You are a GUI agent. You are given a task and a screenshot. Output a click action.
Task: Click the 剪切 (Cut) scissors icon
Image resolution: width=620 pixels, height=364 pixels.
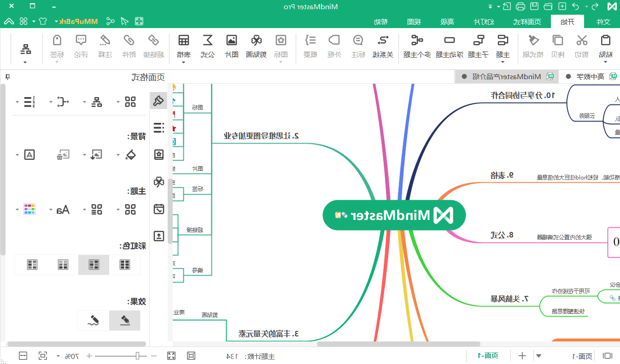point(582,40)
